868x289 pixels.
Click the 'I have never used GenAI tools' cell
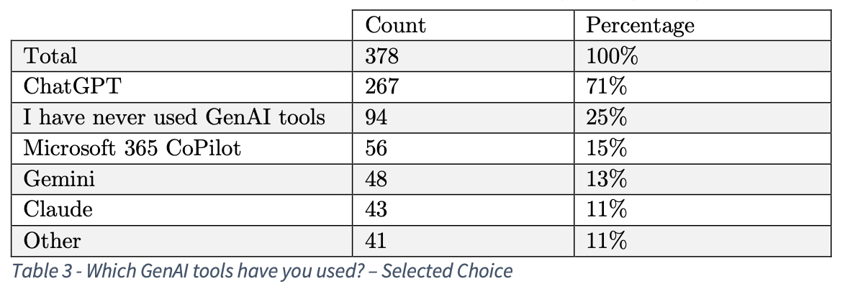coord(174,117)
